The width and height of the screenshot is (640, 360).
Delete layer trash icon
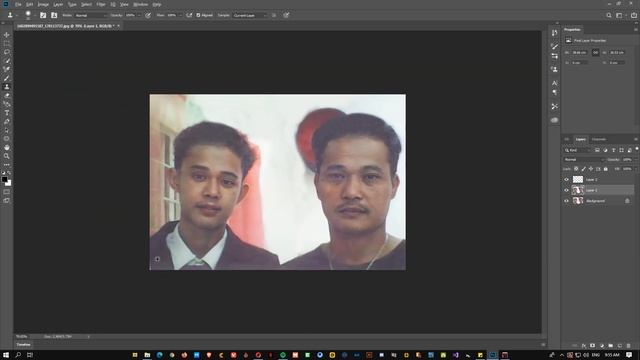pyautogui.click(x=629, y=346)
